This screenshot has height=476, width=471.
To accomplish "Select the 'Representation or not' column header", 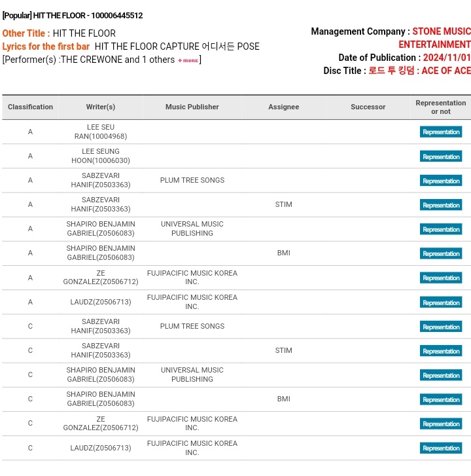I will click(x=441, y=107).
